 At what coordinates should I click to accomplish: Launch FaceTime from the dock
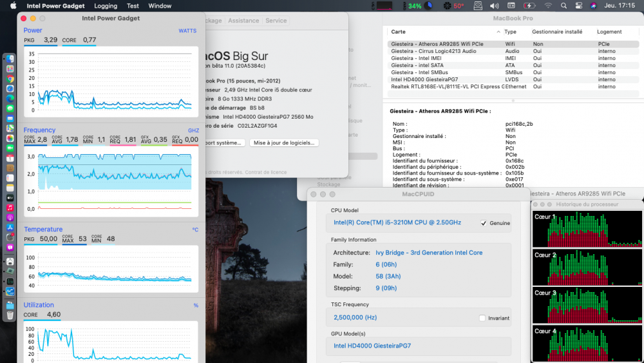click(10, 148)
